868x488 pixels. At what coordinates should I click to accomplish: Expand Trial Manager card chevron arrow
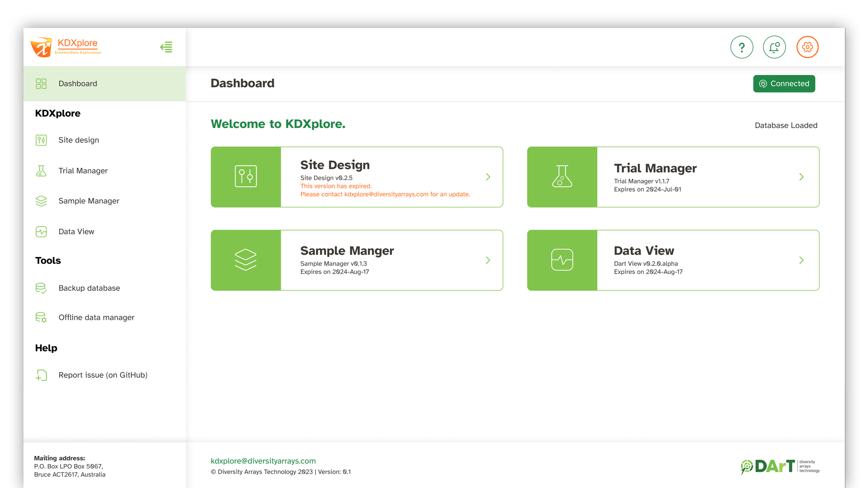click(x=801, y=177)
